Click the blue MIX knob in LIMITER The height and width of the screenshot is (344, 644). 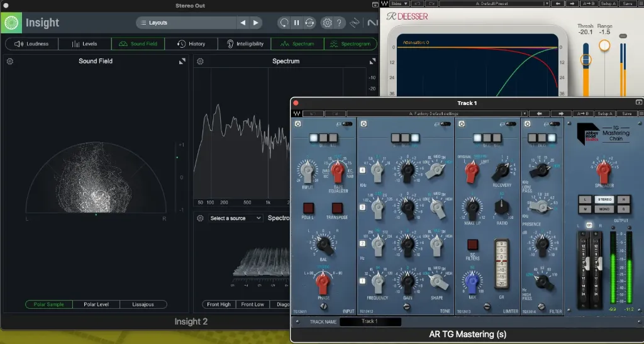(x=472, y=281)
